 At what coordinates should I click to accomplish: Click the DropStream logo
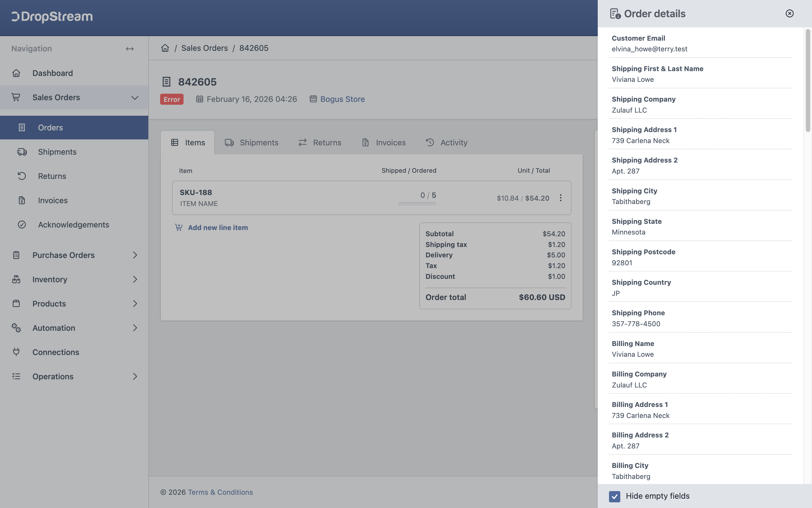point(52,16)
